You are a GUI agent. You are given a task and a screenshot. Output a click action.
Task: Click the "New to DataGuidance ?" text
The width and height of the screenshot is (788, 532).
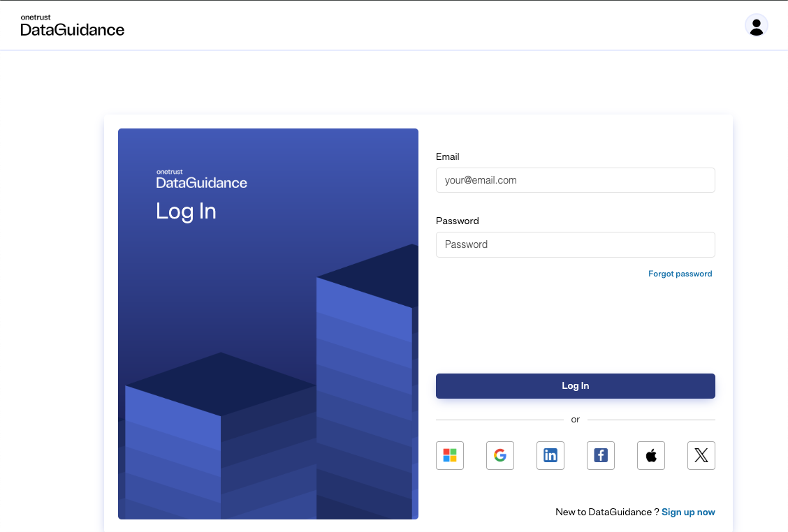606,512
